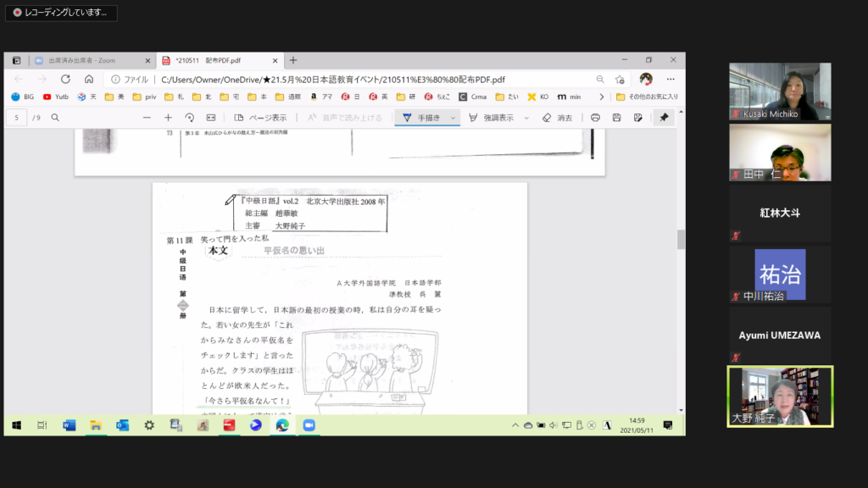Image resolution: width=868 pixels, height=488 pixels.
Task: Click the zoom out minus button in PDF toolbar
Action: pos(147,118)
